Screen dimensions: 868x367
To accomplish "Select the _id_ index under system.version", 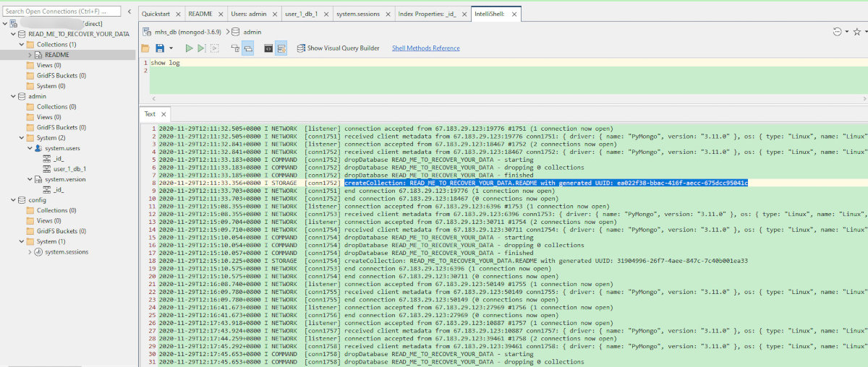I will click(x=59, y=189).
